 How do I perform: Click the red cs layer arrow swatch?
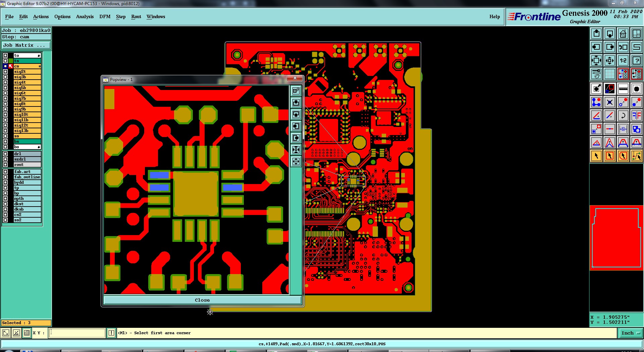pos(11,66)
